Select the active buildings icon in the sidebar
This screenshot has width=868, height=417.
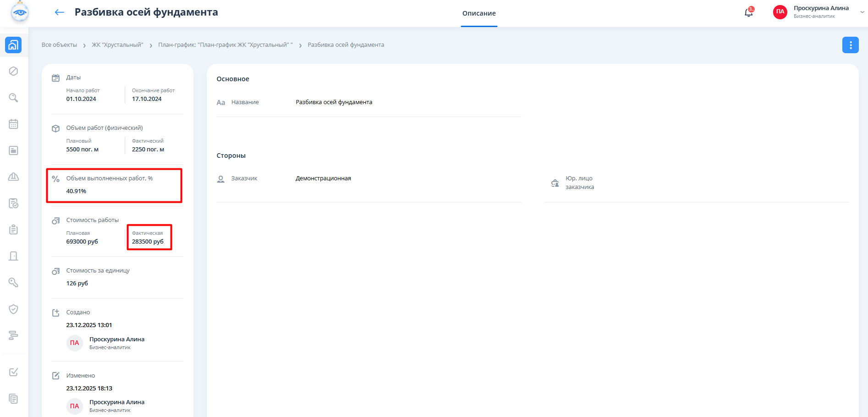pyautogui.click(x=13, y=45)
